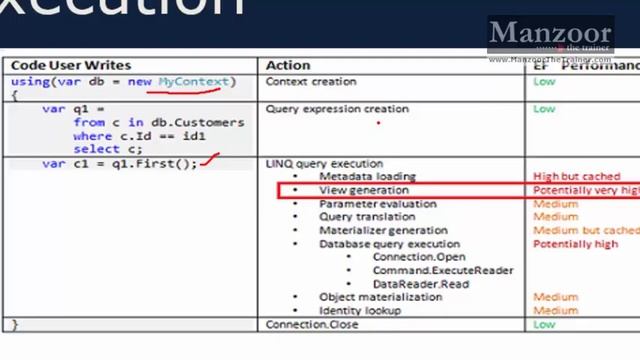Click "Potentially very high" beside View generation

(587, 190)
